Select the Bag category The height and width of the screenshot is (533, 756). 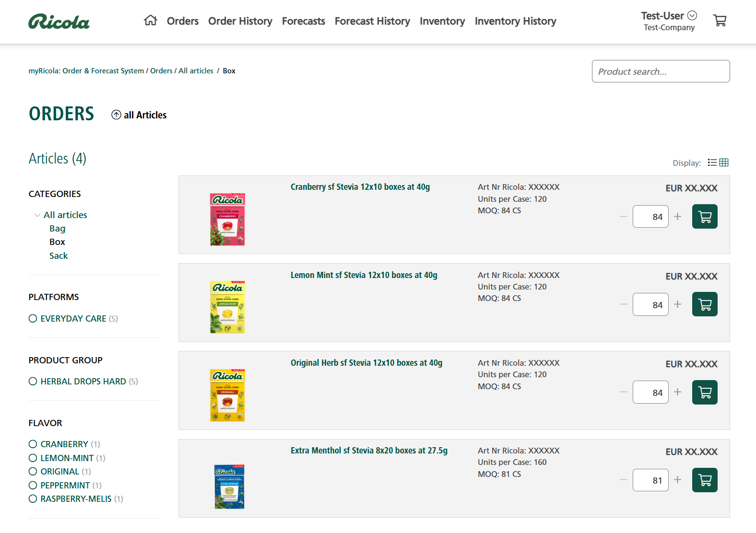tap(57, 229)
